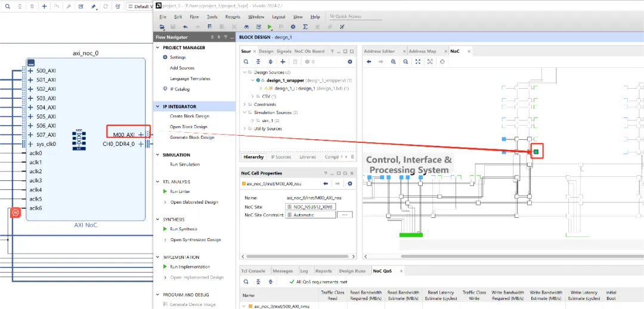This screenshot has width=644, height=309.
Task: Open the Reports menu
Action: coord(233,17)
